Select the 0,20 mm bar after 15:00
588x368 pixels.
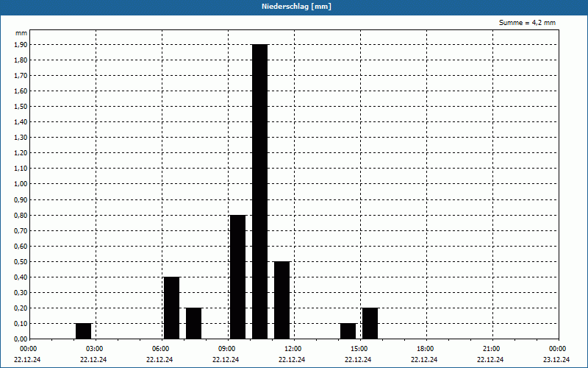coord(370,323)
